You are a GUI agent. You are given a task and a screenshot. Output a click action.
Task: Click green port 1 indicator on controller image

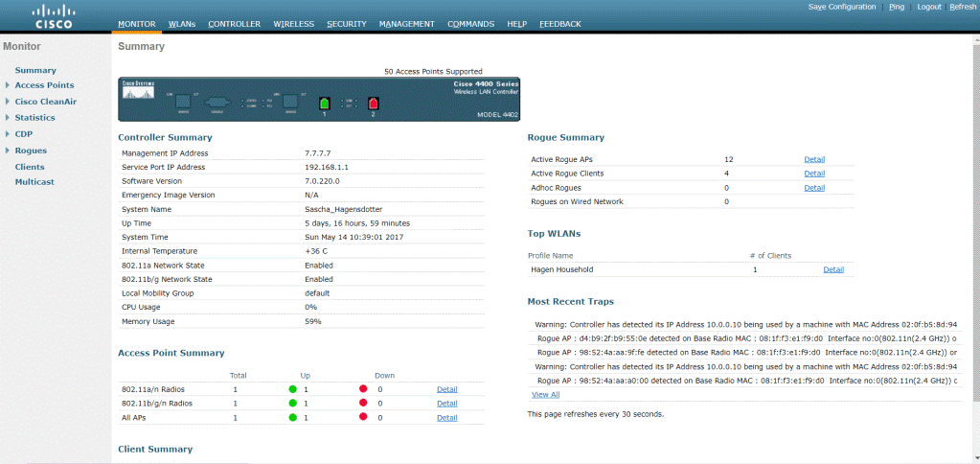pyautogui.click(x=324, y=103)
